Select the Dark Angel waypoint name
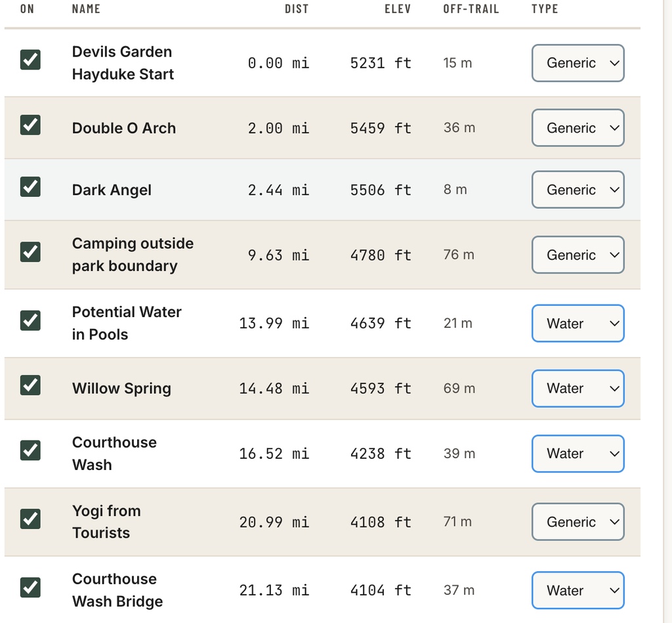The image size is (672, 623). coord(112,190)
